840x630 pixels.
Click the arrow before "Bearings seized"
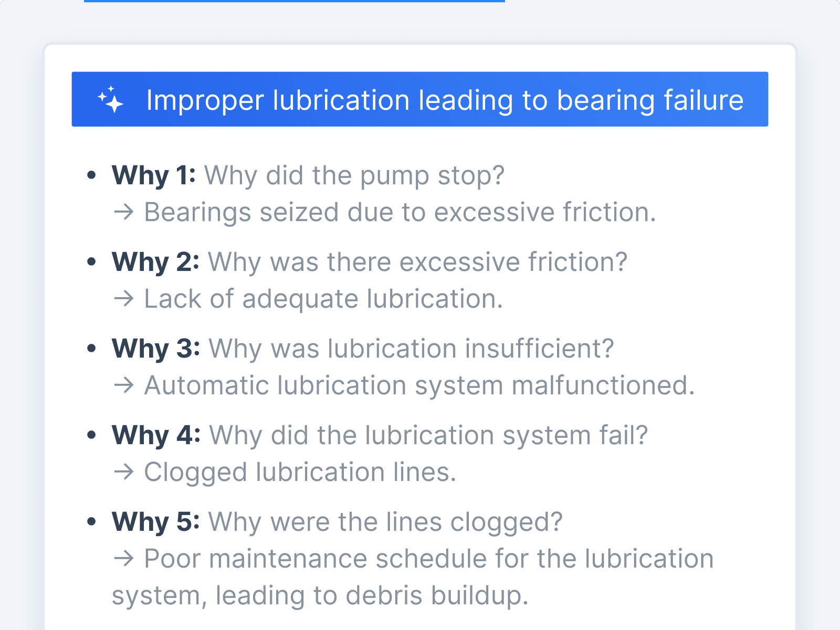click(x=124, y=212)
